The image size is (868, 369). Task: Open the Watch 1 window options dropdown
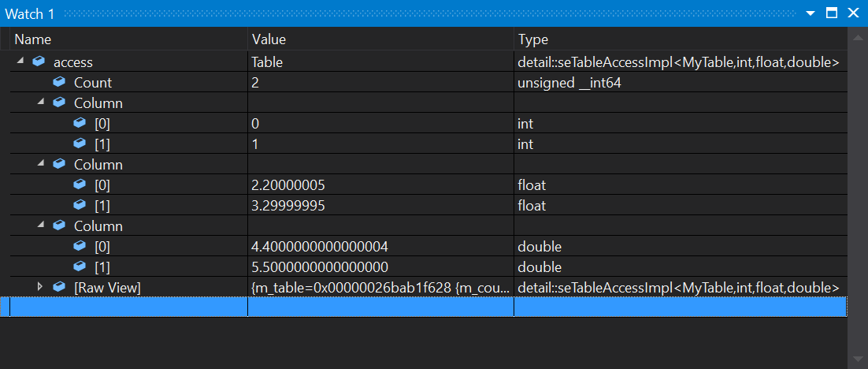tap(811, 13)
